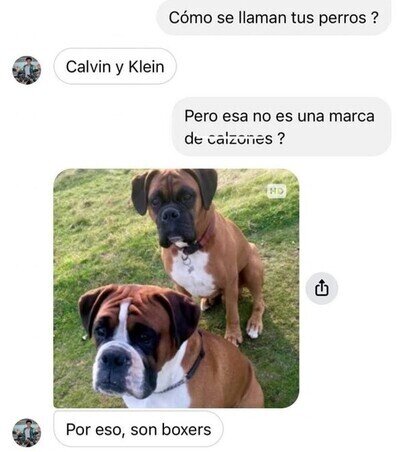Open the avatar beside Por eso, son boxers

pos(27,433)
